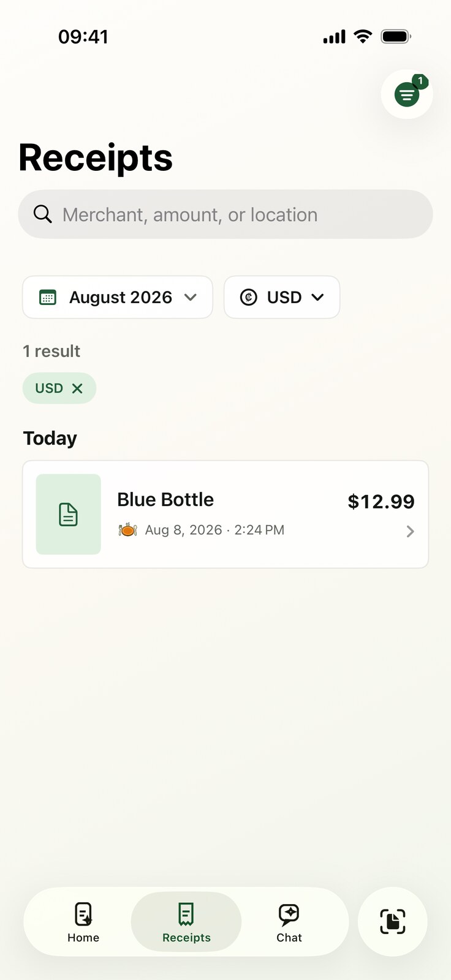Tap the receipt document thumbnail icon
The image size is (451, 980).
pyautogui.click(x=69, y=514)
